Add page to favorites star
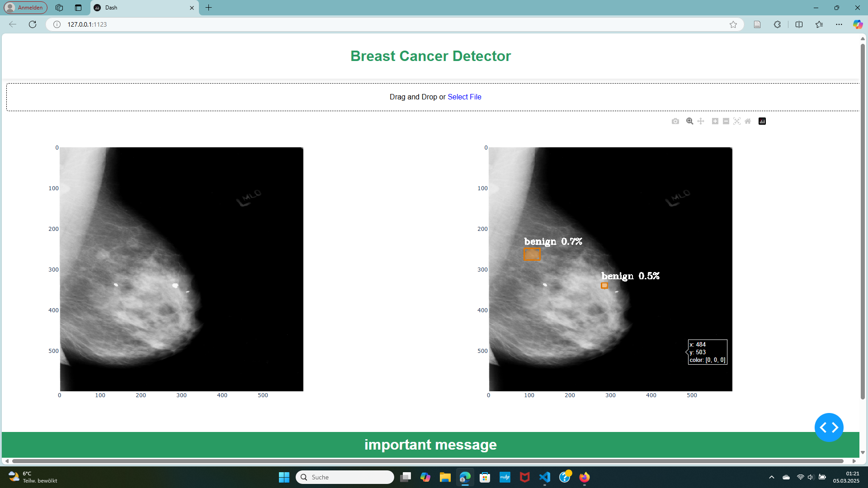 point(733,24)
